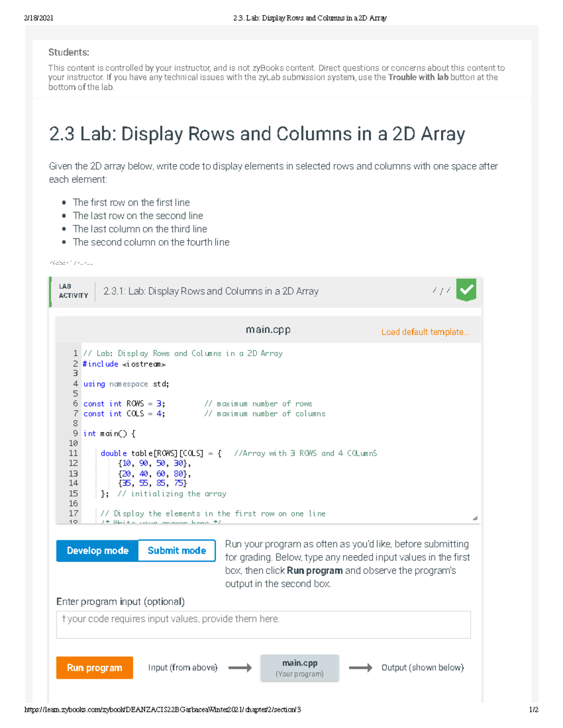Click code line 'const int COLS = 4;'
Viewport: 563px width, 728px height.
tap(124, 413)
